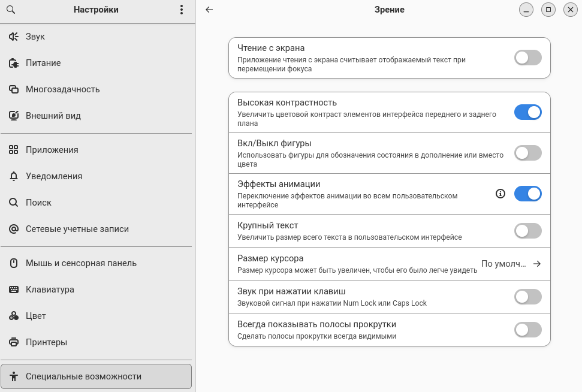This screenshot has height=392, width=582.
Task: Select Внешний вид in the sidebar
Action: point(53,116)
